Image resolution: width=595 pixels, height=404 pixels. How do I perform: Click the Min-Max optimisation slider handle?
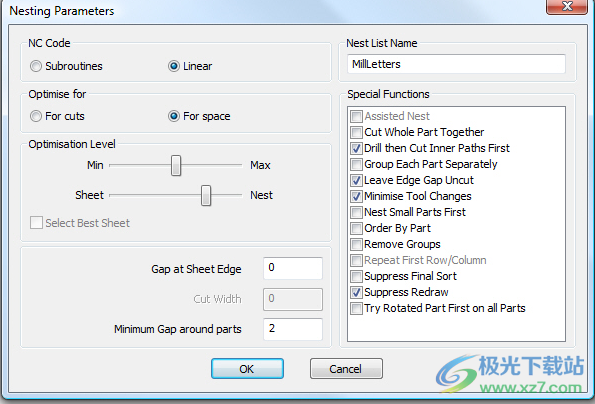176,165
